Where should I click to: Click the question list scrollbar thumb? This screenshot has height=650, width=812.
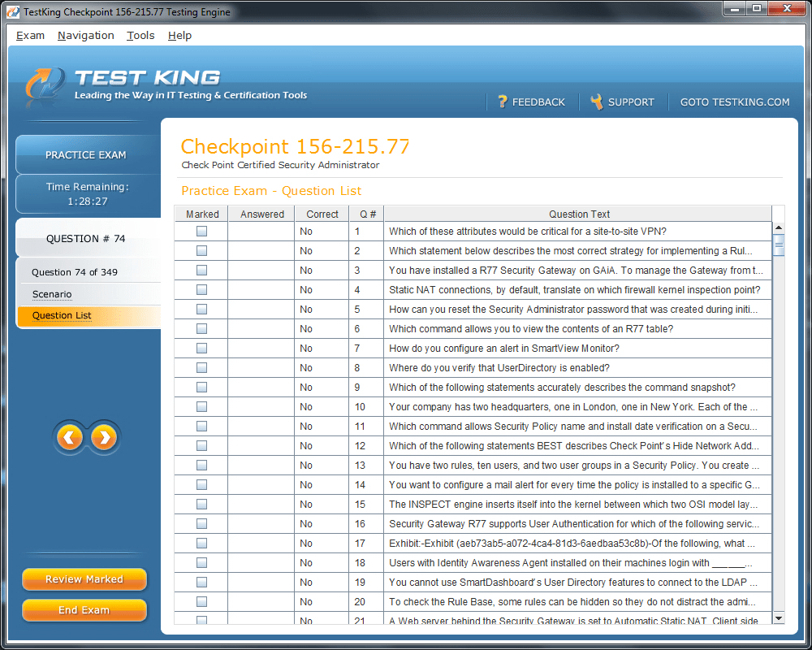click(x=779, y=245)
